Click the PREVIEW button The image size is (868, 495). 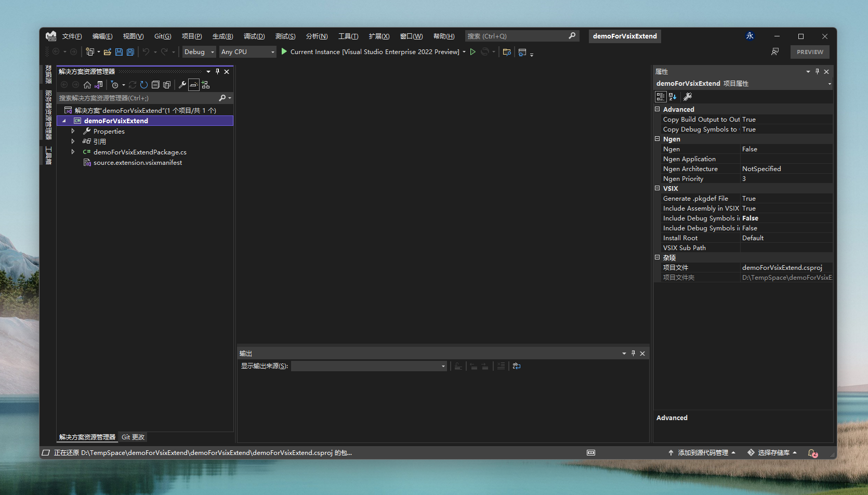pyautogui.click(x=810, y=52)
